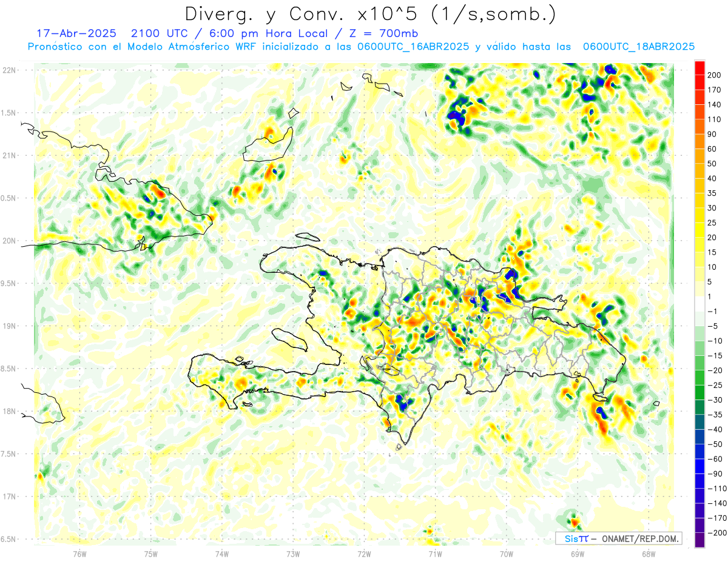Viewport: 728px width, 562px height.
Task: Click the red top segment of color bar
Action: click(699, 68)
